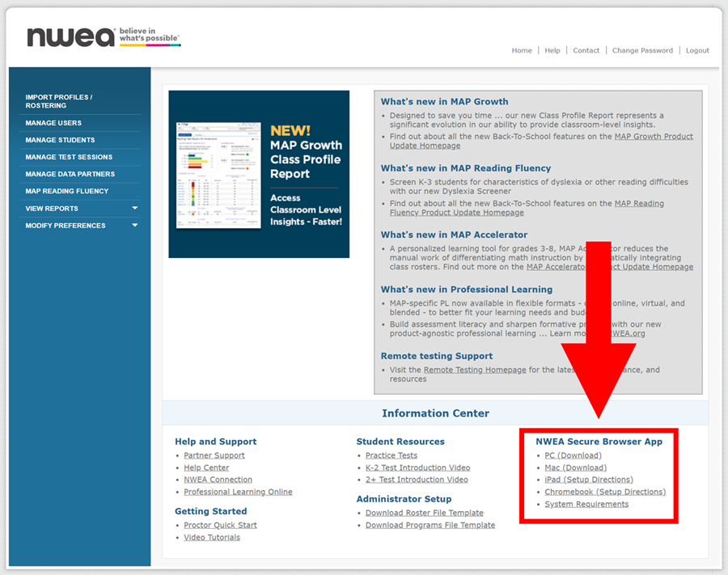The height and width of the screenshot is (575, 728).
Task: Open Chromebook setup directions
Action: [x=605, y=492]
